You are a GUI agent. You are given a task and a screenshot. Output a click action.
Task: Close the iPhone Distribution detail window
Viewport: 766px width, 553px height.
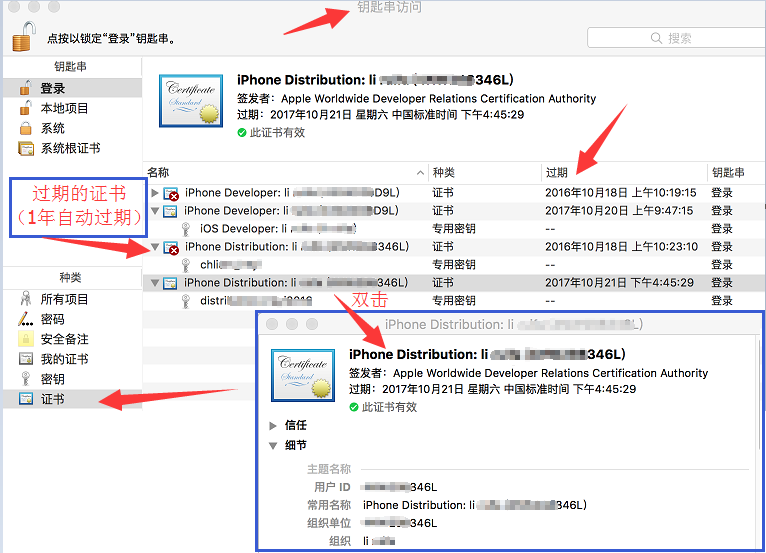(x=272, y=324)
